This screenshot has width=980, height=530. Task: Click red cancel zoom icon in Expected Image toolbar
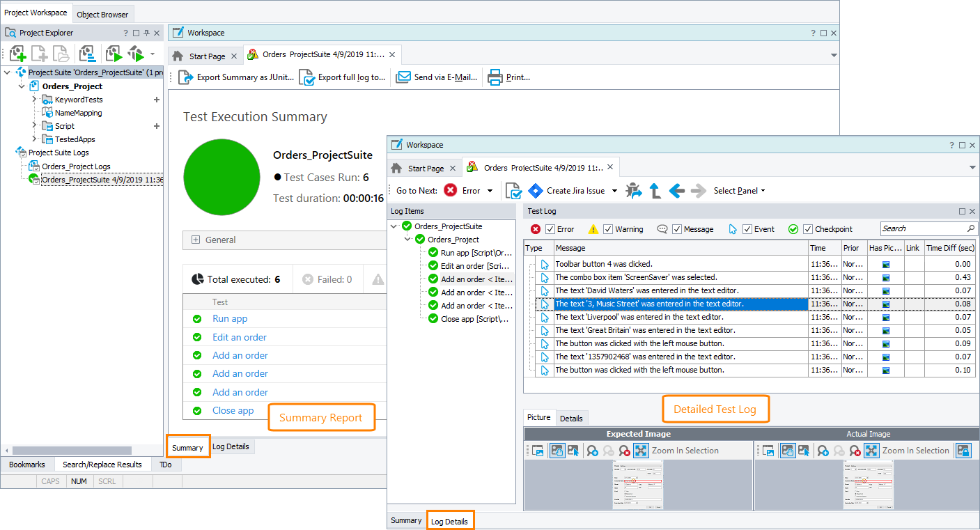624,451
